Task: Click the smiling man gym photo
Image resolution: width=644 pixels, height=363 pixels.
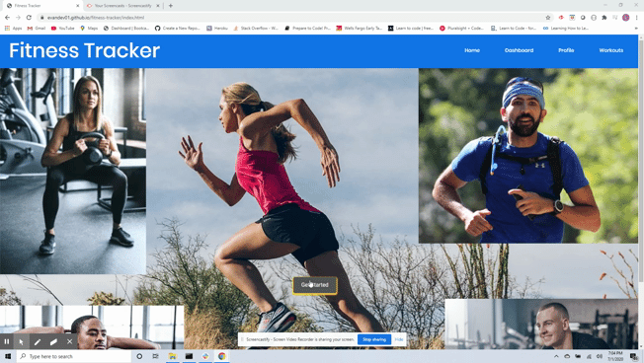Action: click(x=541, y=324)
